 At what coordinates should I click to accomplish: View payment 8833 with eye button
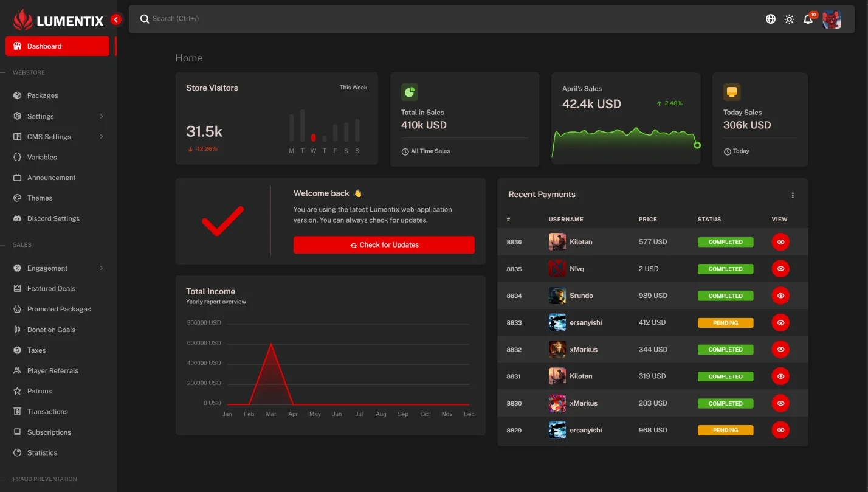[x=780, y=322]
